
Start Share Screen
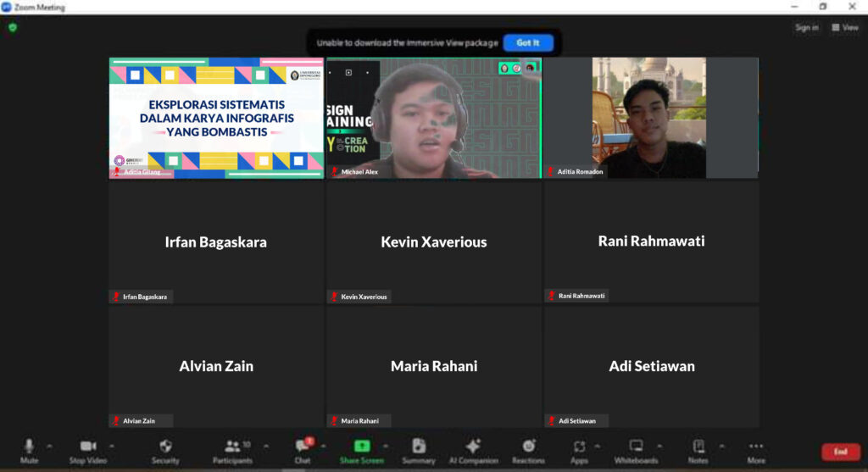click(361, 449)
